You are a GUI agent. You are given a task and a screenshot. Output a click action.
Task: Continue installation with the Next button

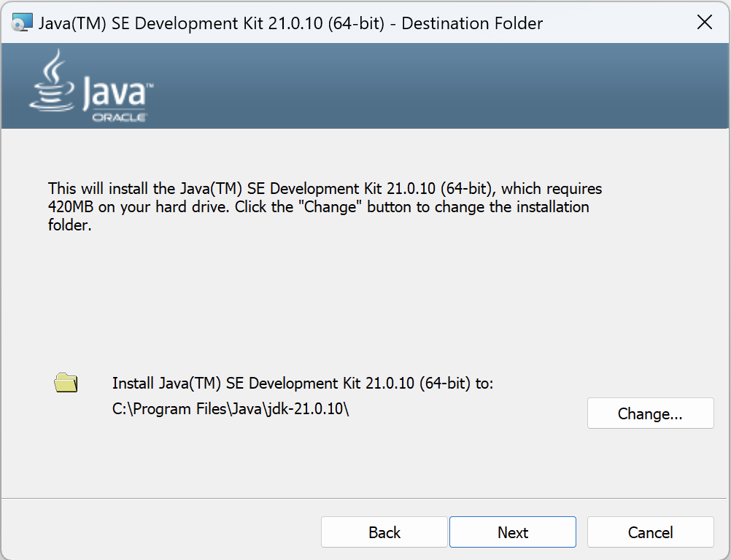[x=512, y=532]
